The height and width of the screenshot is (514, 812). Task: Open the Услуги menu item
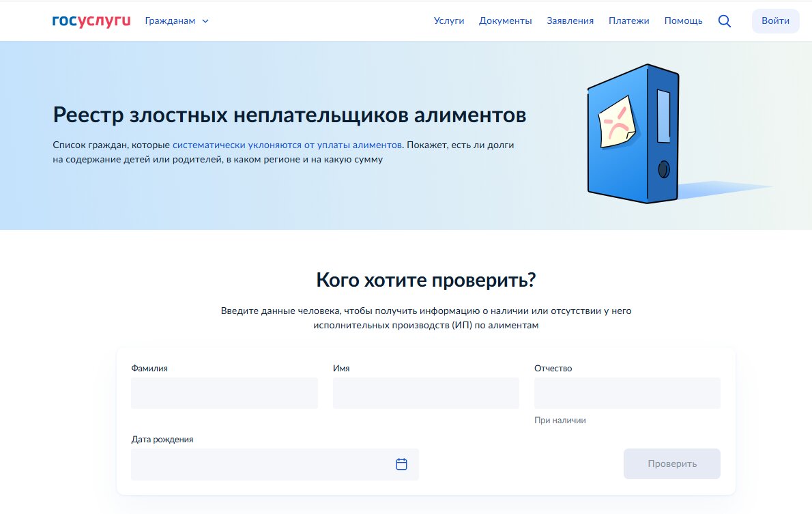click(x=448, y=21)
